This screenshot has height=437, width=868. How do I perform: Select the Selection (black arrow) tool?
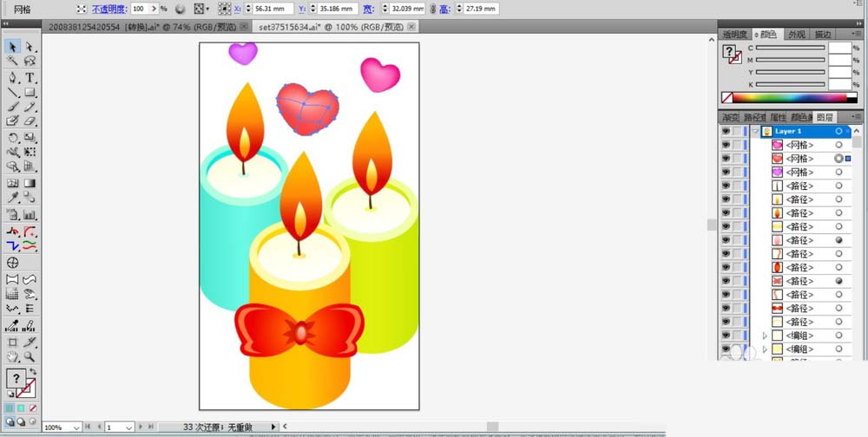(x=13, y=47)
